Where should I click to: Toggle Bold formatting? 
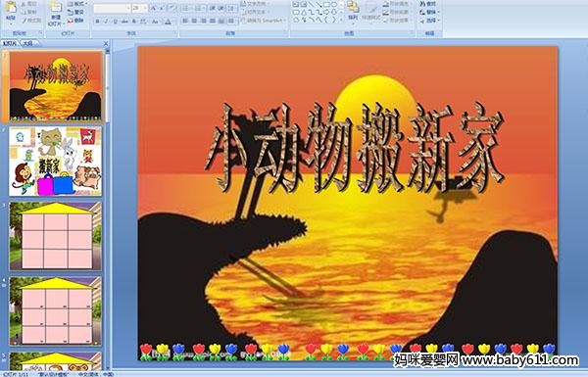tap(97, 22)
